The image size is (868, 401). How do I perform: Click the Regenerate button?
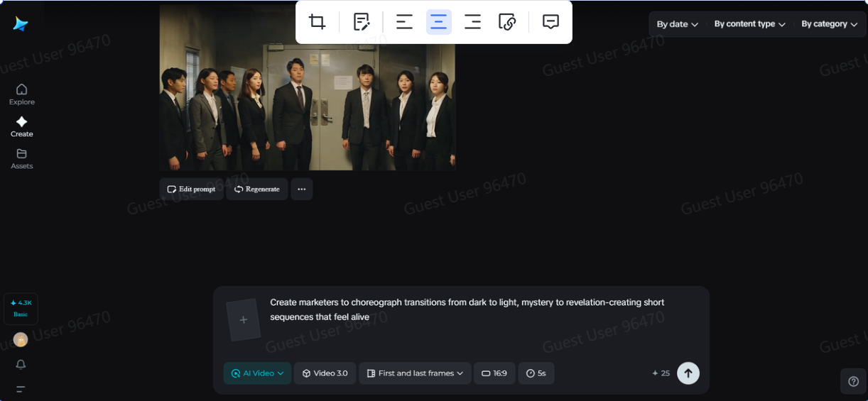coord(256,189)
